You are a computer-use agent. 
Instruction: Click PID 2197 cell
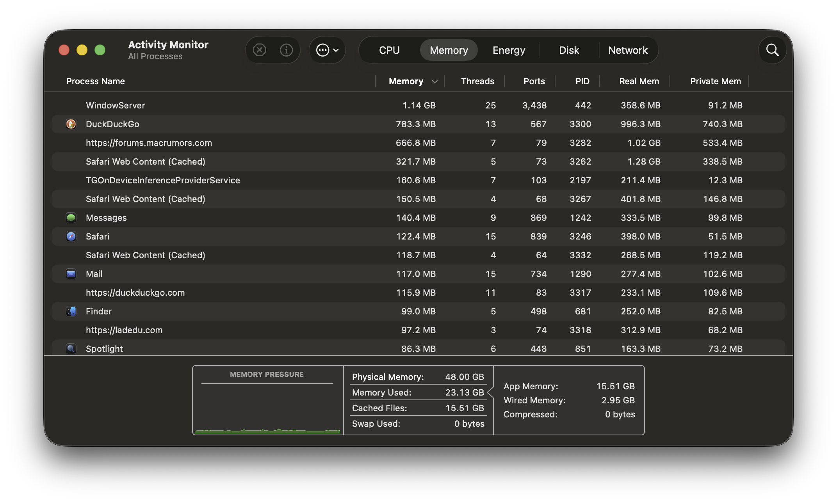pos(580,180)
